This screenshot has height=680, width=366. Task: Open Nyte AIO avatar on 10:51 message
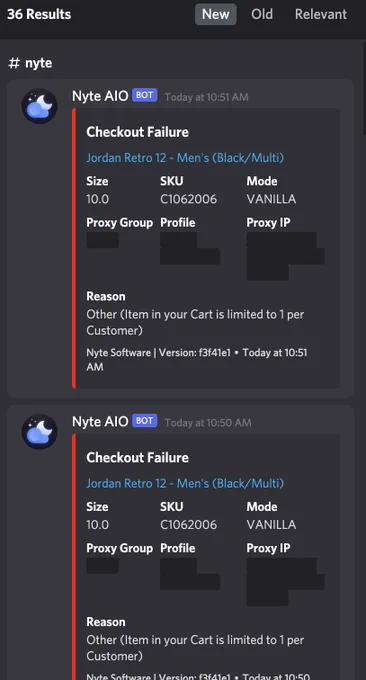point(39,106)
